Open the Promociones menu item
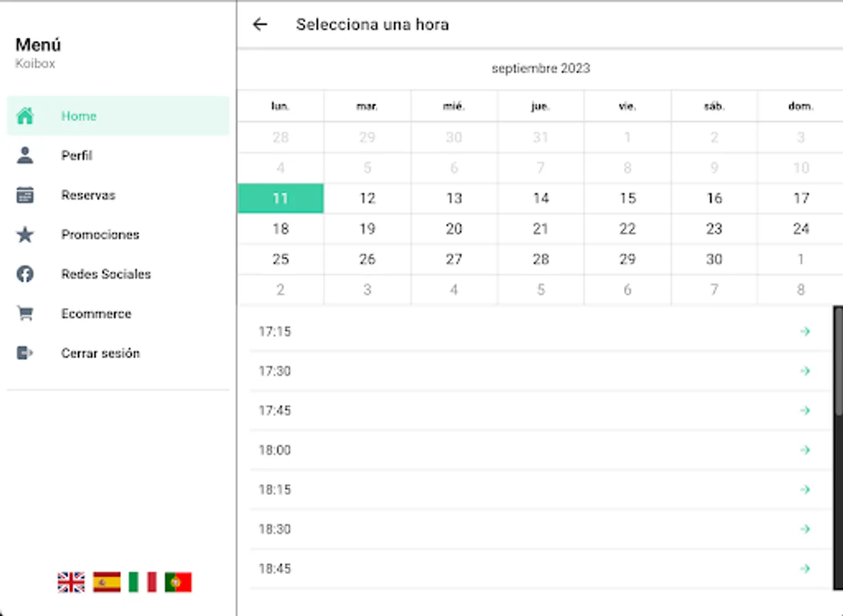The width and height of the screenshot is (843, 616). pos(100,235)
